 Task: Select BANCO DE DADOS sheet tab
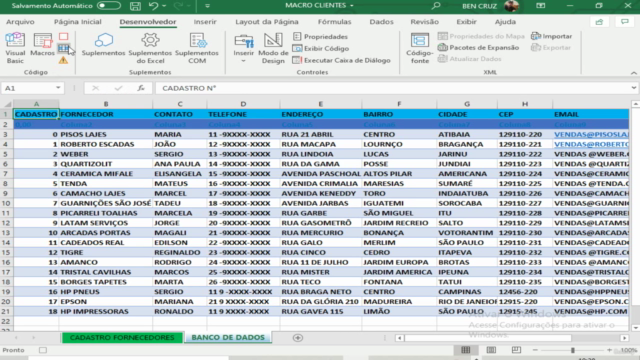(228, 338)
